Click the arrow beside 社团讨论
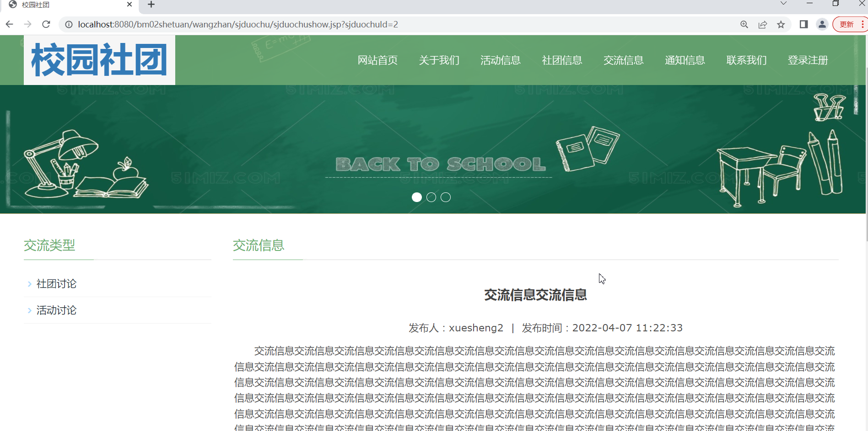This screenshot has height=431, width=868. click(29, 284)
